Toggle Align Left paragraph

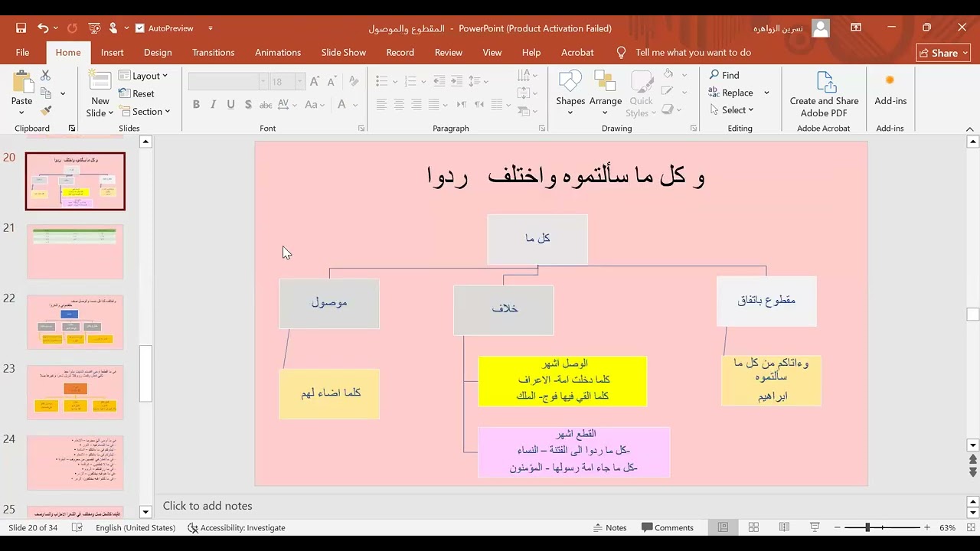[x=381, y=105]
